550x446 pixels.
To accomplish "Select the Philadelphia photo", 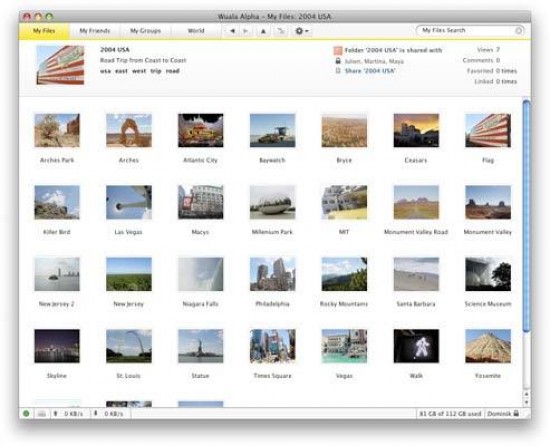I will coord(273,274).
